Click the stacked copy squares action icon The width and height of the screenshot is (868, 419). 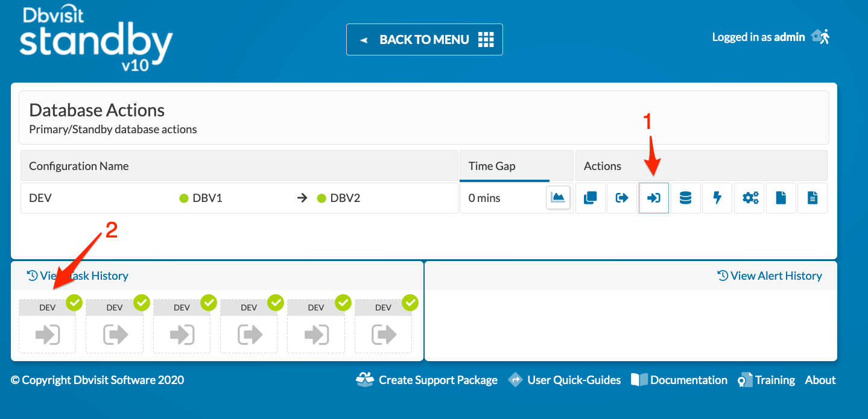[591, 198]
